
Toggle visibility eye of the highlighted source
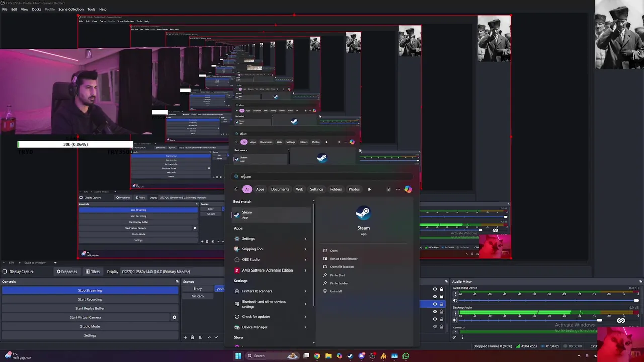pos(435,304)
